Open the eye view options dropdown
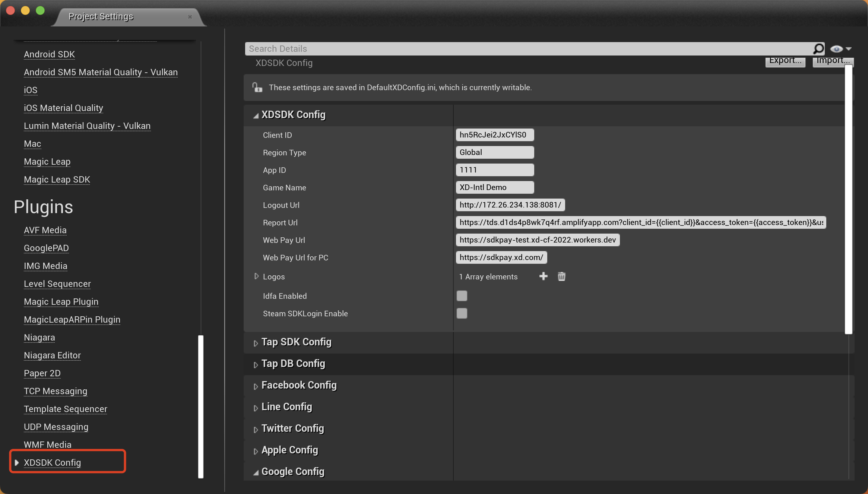This screenshot has height=494, width=868. pyautogui.click(x=841, y=49)
